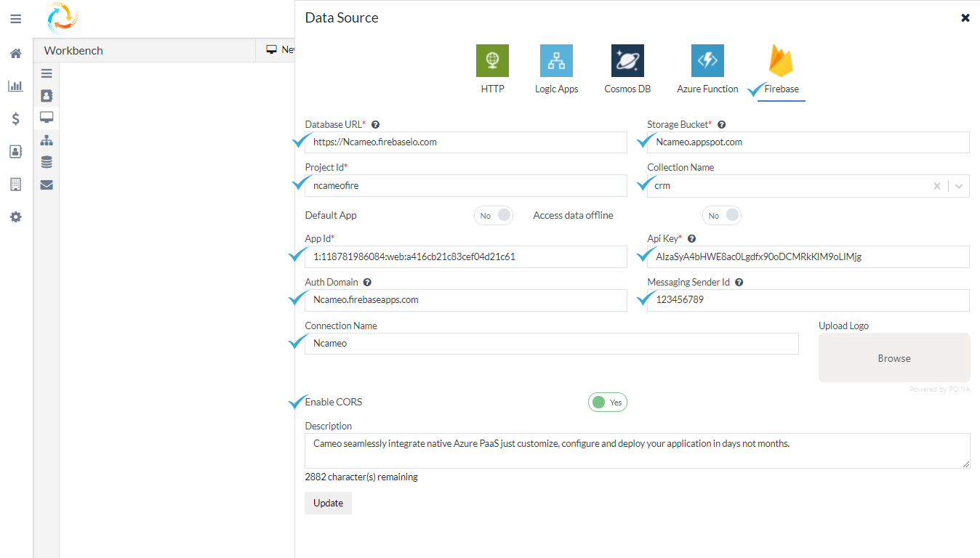Viewport: 980px width, 558px height.
Task: Select the workbench database icon
Action: coord(47,162)
